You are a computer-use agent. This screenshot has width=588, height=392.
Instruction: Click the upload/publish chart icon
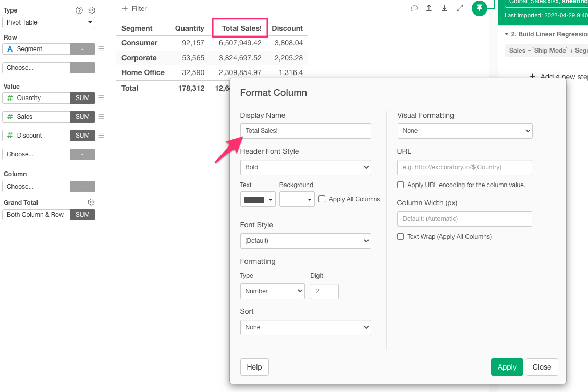tap(429, 9)
